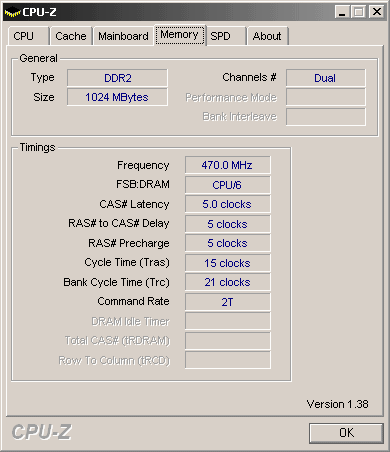
Task: Minimize the CPU-Z window
Action: click(342, 12)
